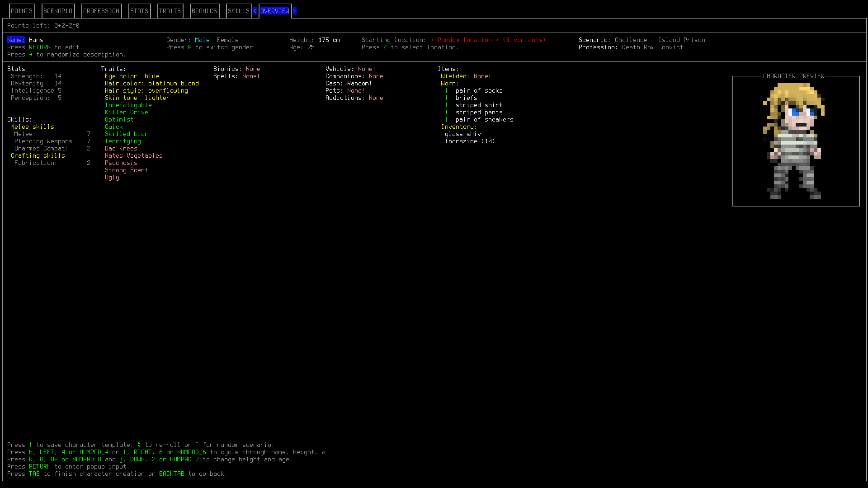Click the Terrifying trait
This screenshot has height=488, width=868.
123,141
